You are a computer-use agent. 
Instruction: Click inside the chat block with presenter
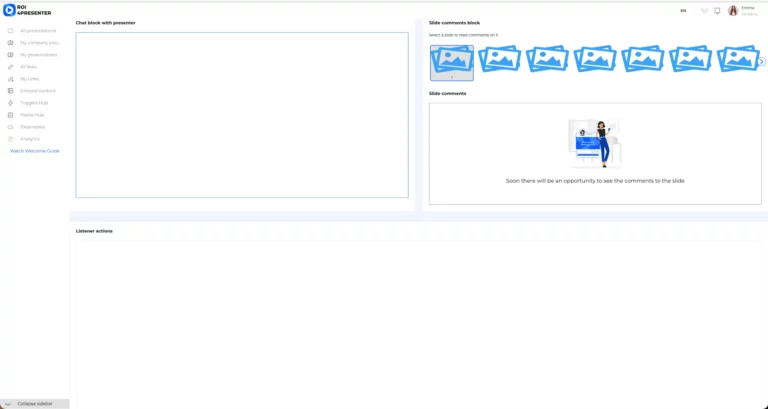click(242, 115)
